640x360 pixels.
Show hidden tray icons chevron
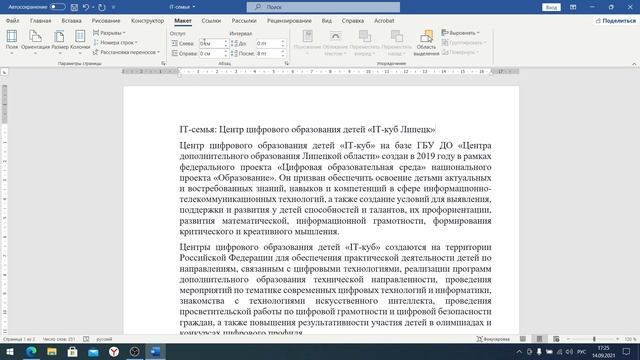click(519, 352)
